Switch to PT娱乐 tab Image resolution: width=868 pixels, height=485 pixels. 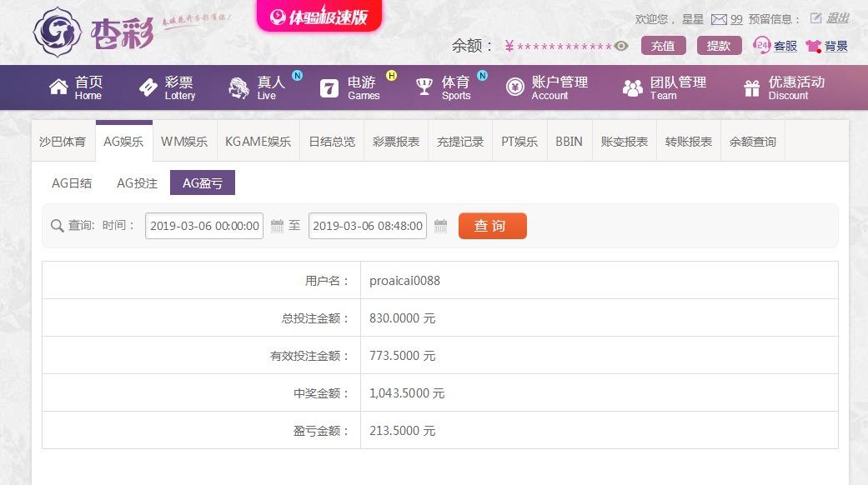click(x=519, y=142)
